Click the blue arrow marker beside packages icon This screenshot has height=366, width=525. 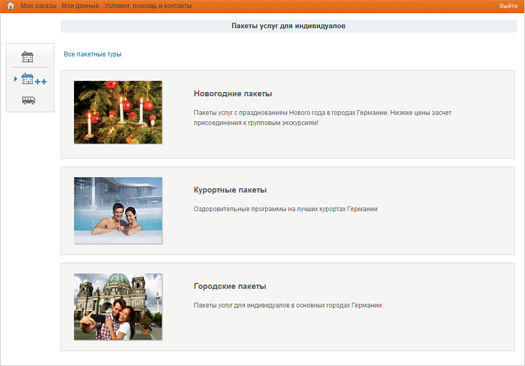pos(15,79)
